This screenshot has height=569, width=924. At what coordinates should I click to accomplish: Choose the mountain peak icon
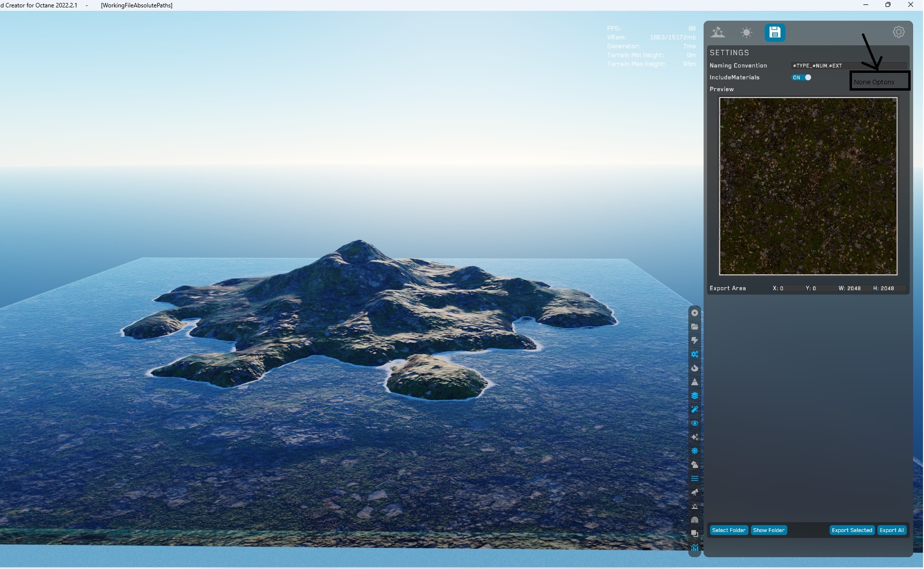click(x=695, y=382)
